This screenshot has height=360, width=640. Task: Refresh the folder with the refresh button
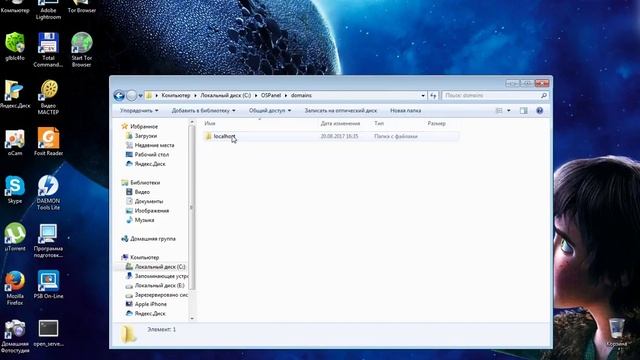(433, 96)
